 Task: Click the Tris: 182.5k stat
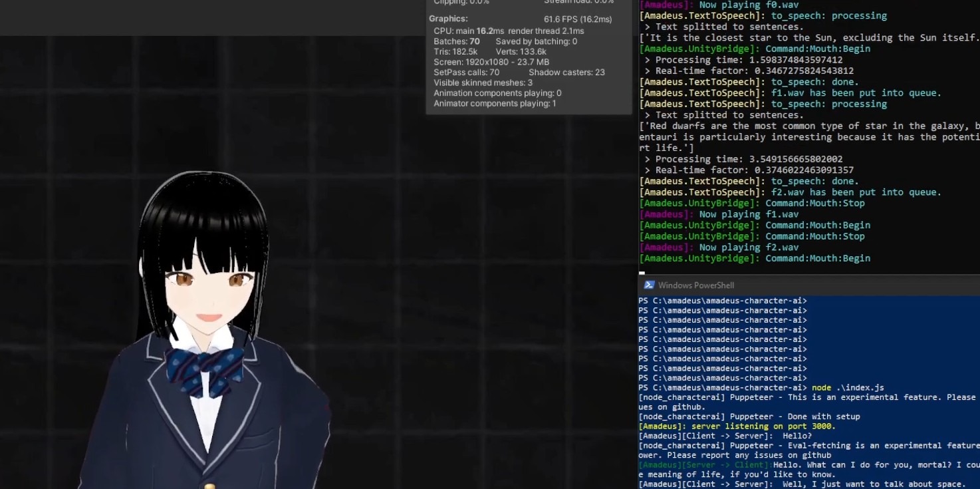point(455,52)
